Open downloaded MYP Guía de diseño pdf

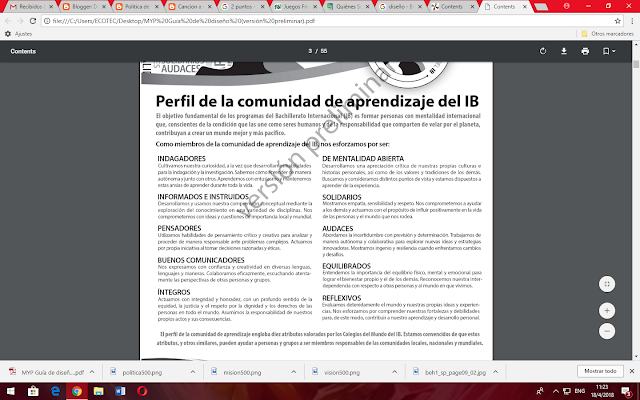coord(47,372)
